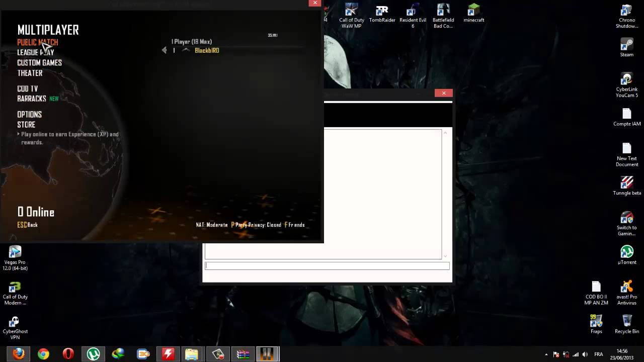This screenshot has width=644, height=362.
Task: Open the volume speaker tray icon
Action: click(x=585, y=354)
